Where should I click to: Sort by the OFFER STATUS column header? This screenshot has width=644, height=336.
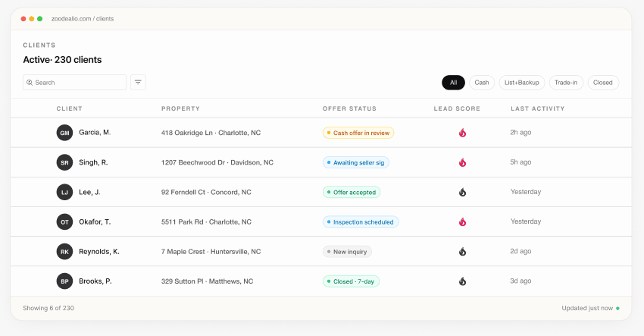349,108
